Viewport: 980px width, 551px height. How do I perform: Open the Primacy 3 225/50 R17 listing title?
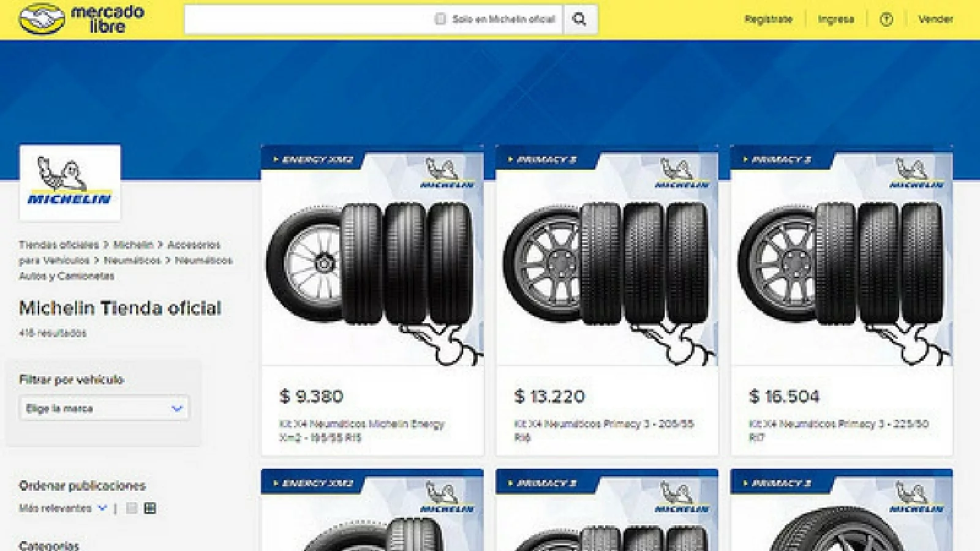point(839,430)
